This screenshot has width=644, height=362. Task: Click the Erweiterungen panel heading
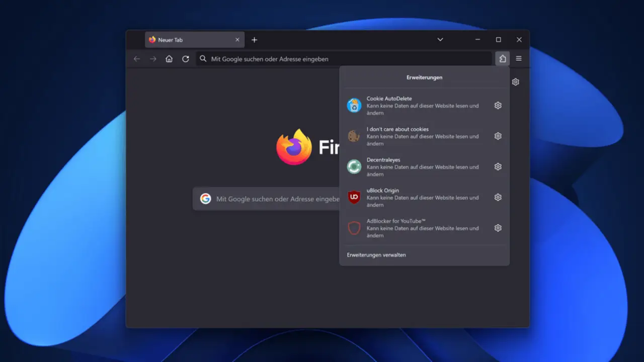(425, 77)
